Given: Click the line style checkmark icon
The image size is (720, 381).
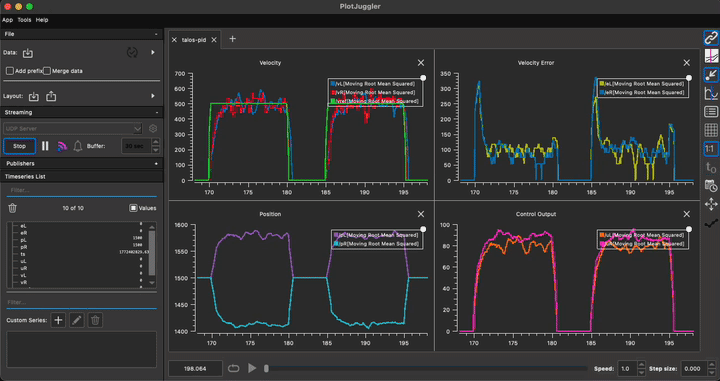Looking at the screenshot, I should [x=711, y=223].
